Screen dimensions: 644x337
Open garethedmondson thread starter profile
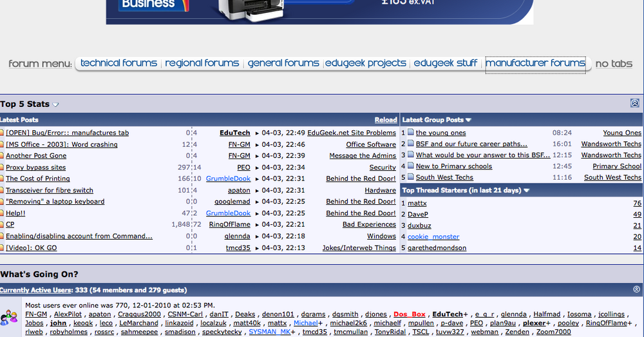click(437, 248)
